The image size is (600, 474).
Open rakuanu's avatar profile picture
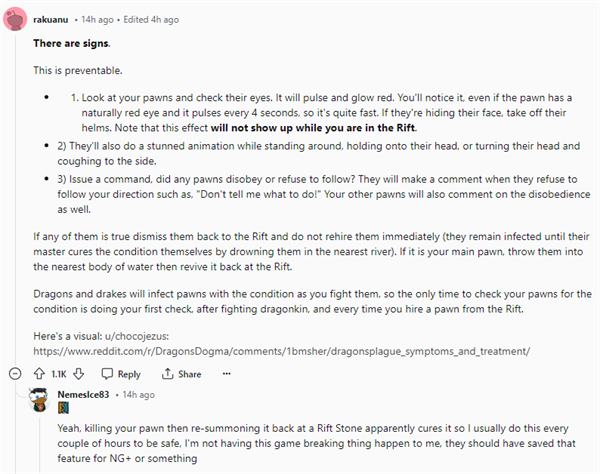pos(15,19)
